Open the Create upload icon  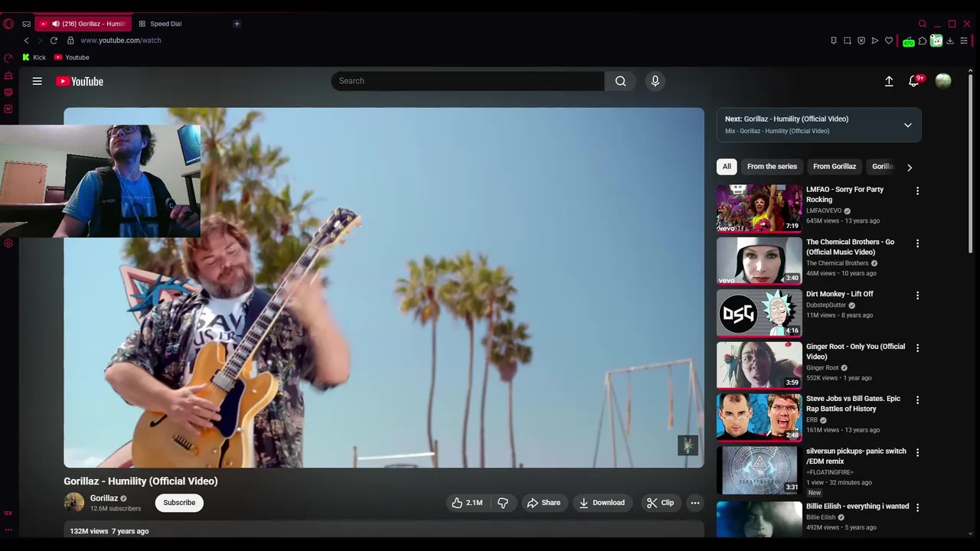coord(889,81)
